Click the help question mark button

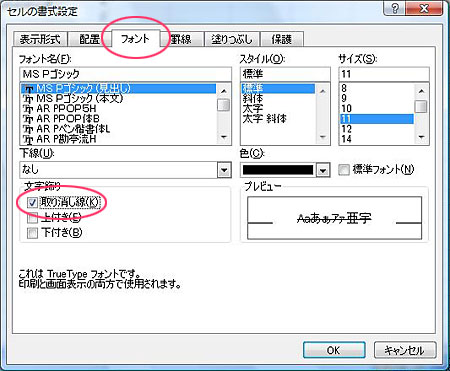click(x=395, y=8)
